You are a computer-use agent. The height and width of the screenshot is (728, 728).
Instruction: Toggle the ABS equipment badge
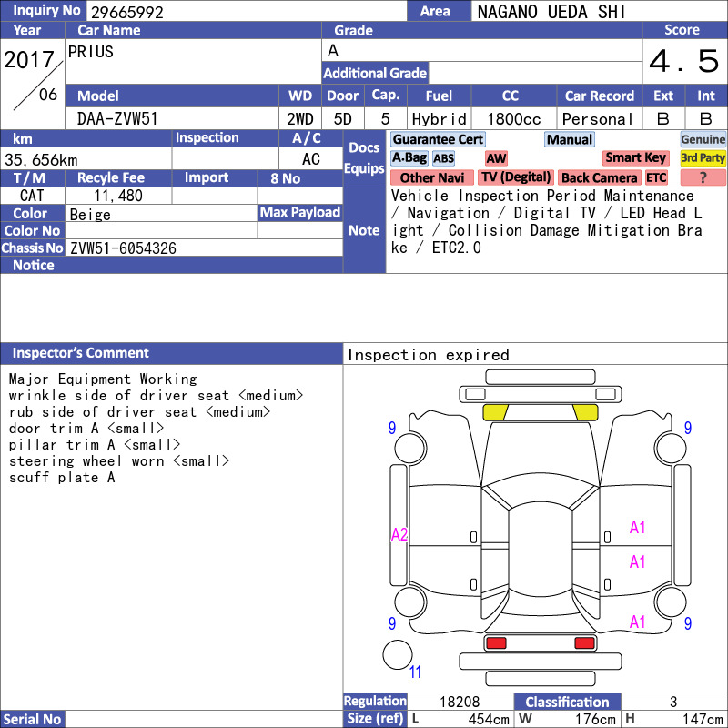tap(443, 158)
